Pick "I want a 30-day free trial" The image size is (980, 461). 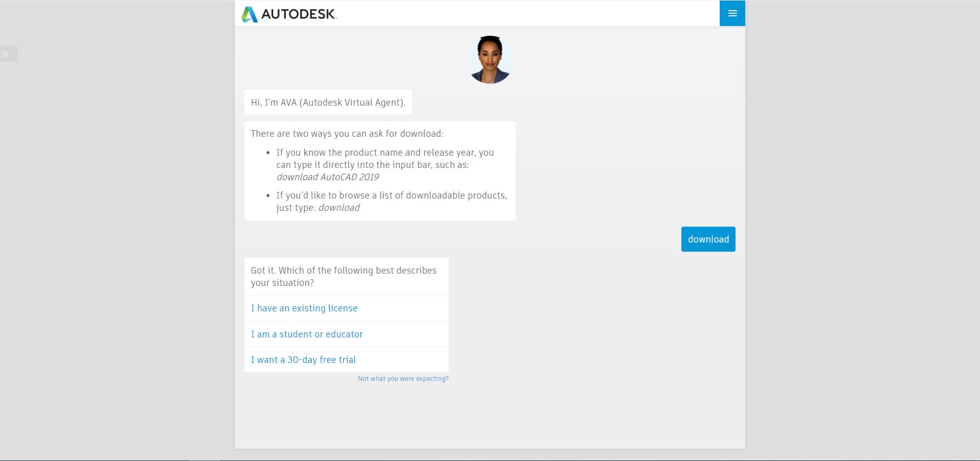point(303,360)
